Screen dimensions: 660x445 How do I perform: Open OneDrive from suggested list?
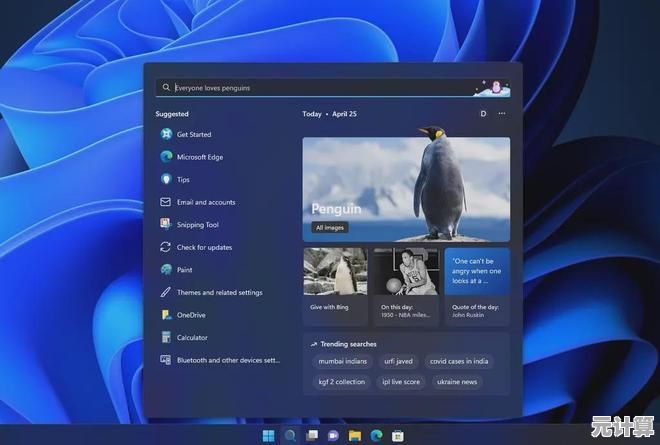click(x=190, y=315)
